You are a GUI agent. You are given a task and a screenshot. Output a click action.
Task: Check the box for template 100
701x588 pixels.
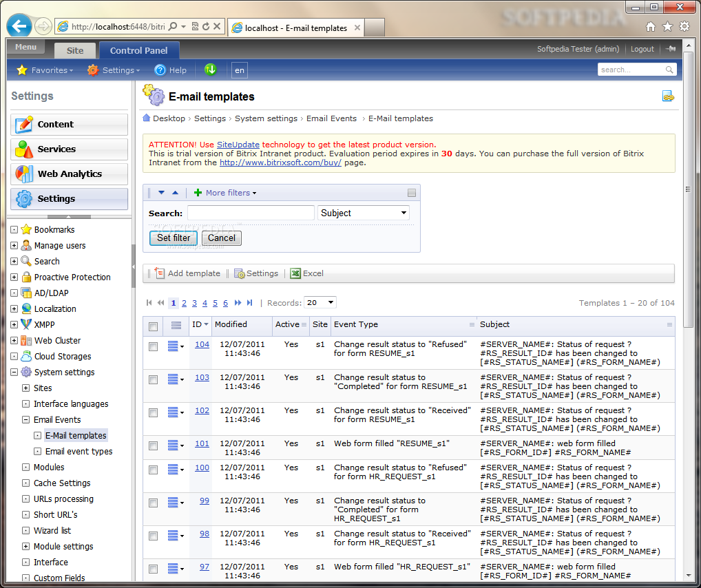tap(154, 470)
